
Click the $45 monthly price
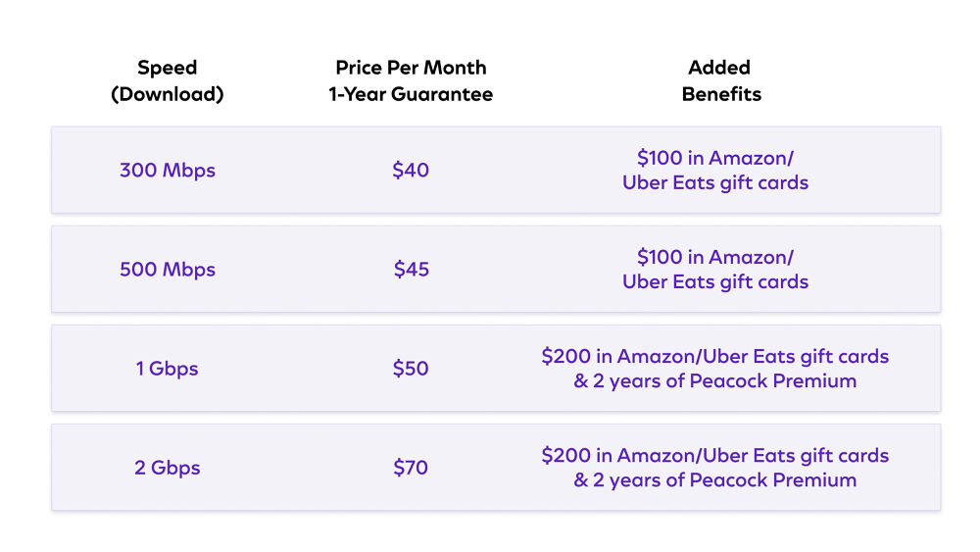click(412, 270)
